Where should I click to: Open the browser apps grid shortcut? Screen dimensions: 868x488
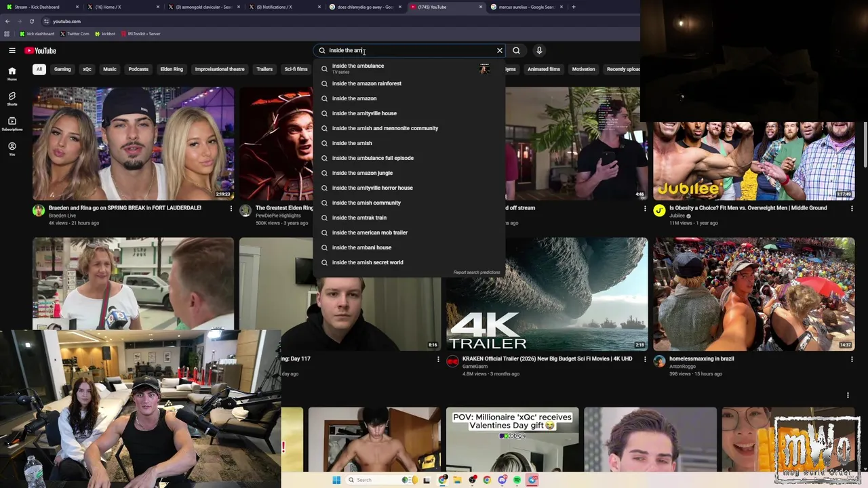pos(7,34)
